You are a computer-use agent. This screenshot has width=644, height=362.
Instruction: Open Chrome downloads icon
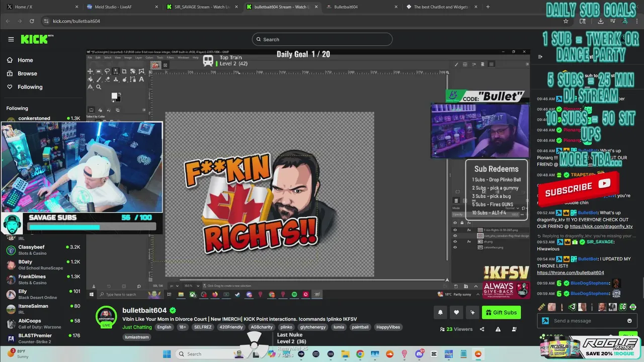(x=601, y=21)
